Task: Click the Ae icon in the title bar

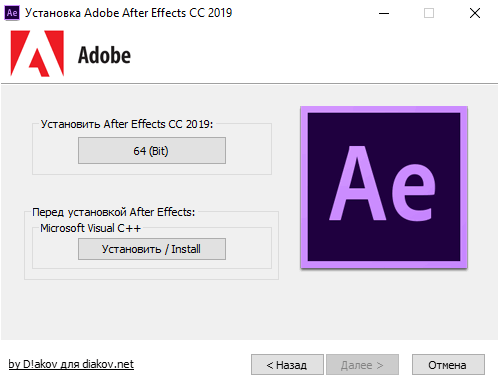Action: (x=12, y=13)
